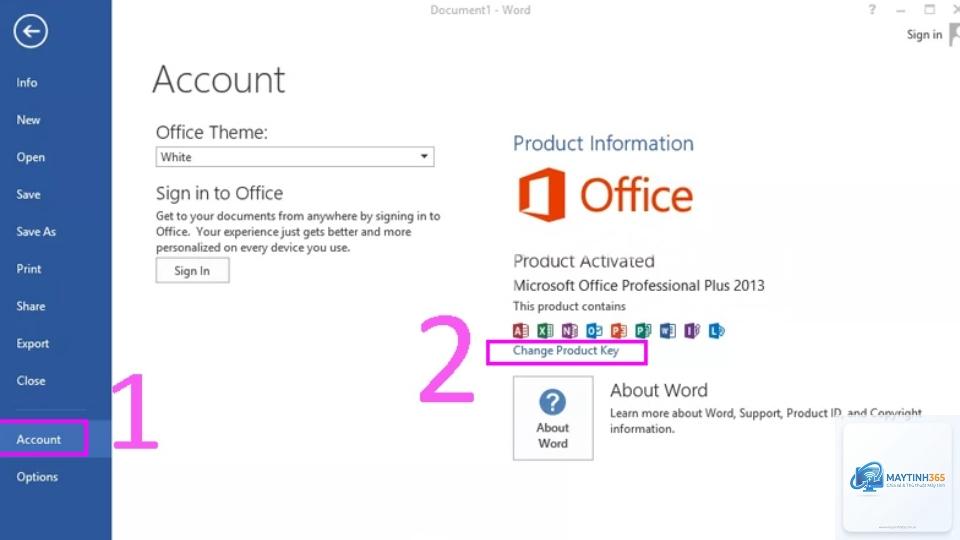Click the InfoPath app icon

pos(692,331)
